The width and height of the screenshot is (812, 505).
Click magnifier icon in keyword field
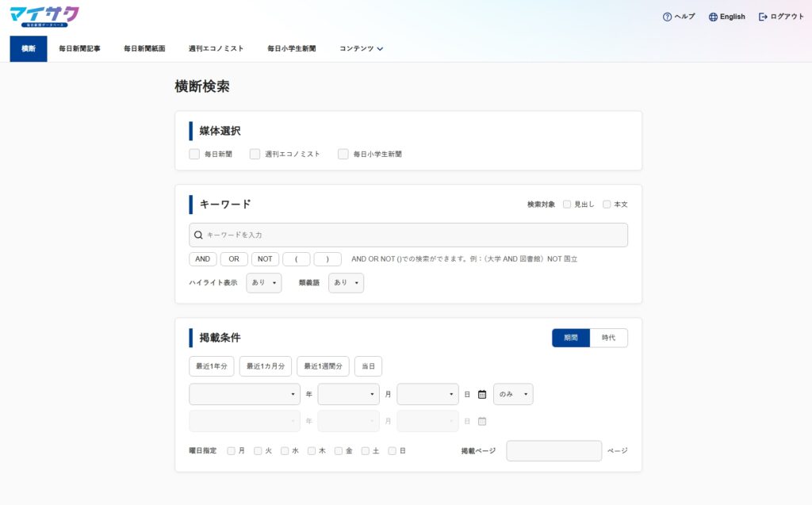click(198, 235)
